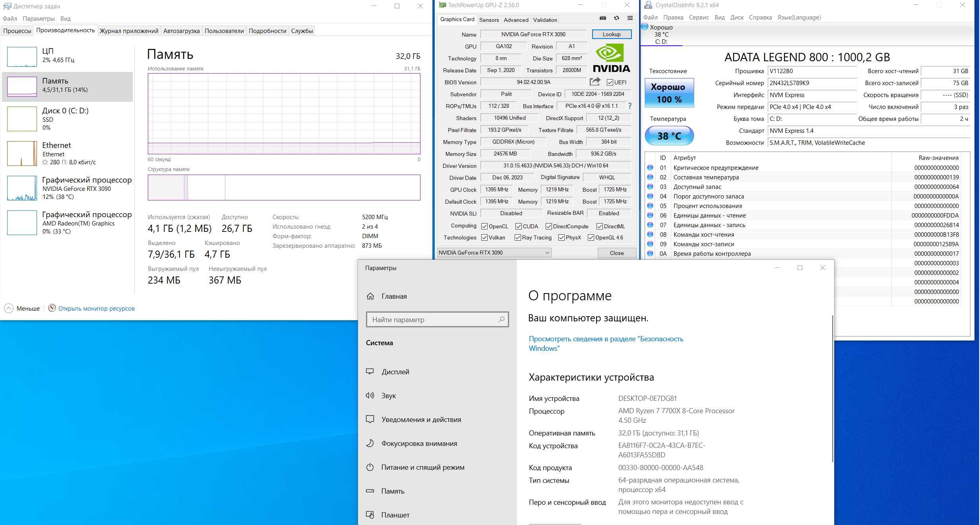Toggle the UEFI checkbox in GPU-Z
Screen dimensions: 980x525
coord(610,82)
